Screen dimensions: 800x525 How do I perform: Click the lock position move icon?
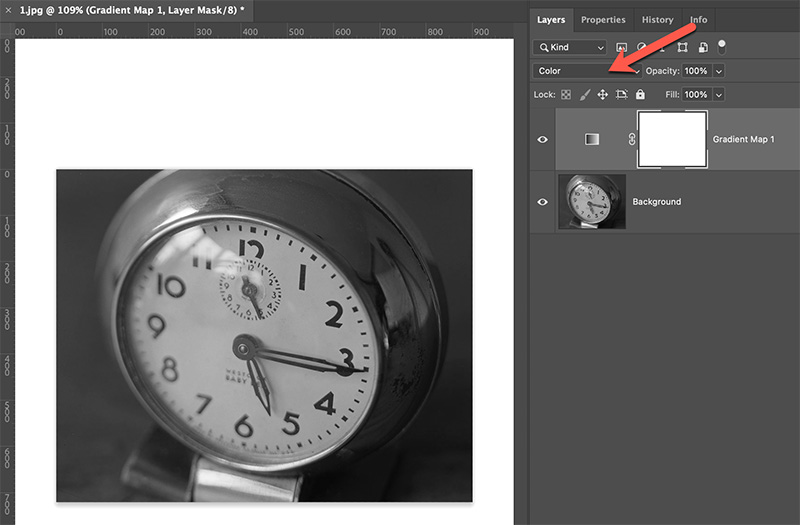(x=603, y=95)
